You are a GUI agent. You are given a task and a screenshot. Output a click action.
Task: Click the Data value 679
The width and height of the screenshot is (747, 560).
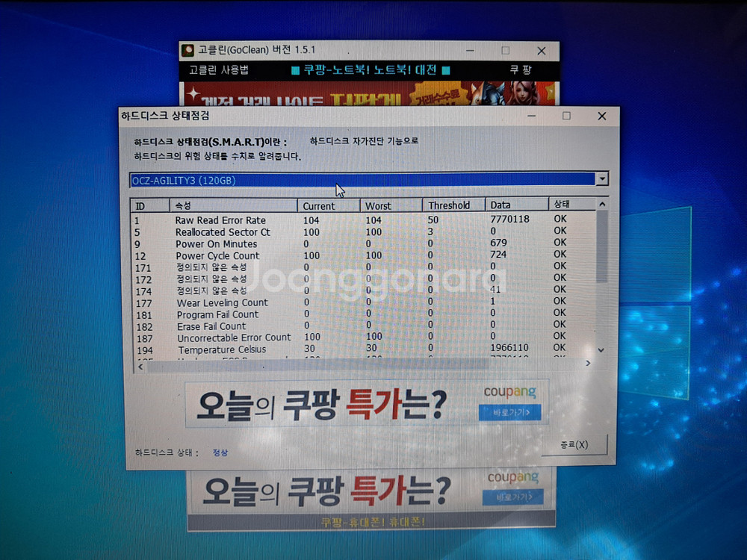pyautogui.click(x=498, y=243)
